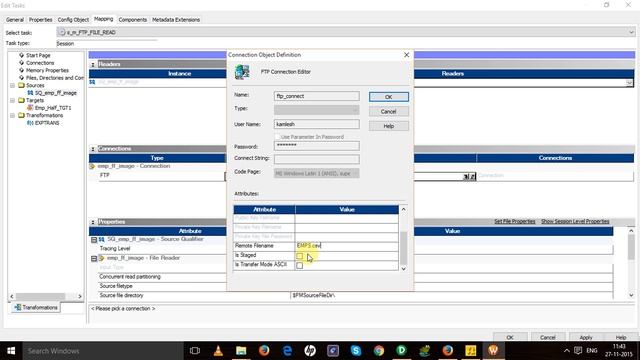Open VLC media player from taskbar
The height and width of the screenshot is (360, 640).
coord(218,351)
